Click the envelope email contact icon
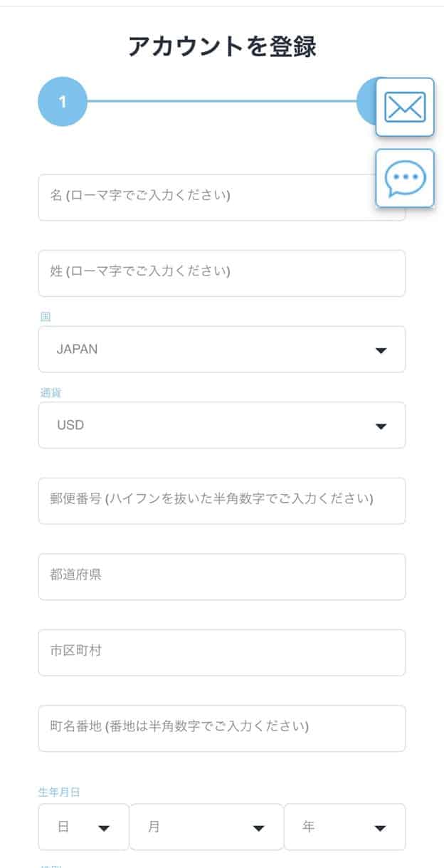444x868 pixels. pos(404,107)
